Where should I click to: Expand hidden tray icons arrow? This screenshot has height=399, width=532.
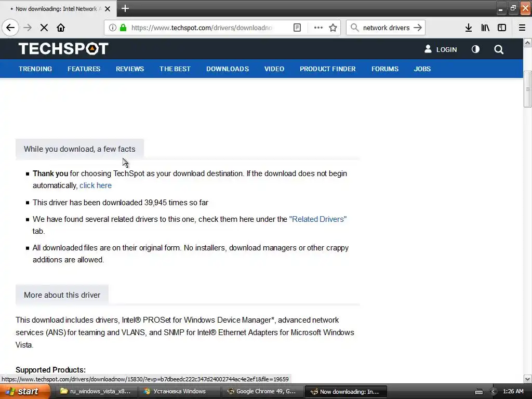click(x=494, y=392)
